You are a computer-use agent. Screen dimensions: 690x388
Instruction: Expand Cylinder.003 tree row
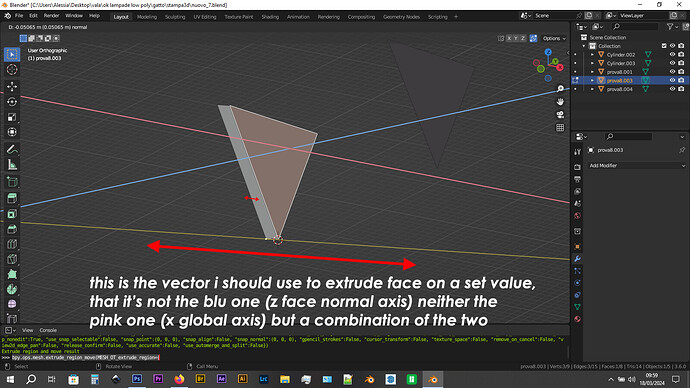tap(592, 63)
